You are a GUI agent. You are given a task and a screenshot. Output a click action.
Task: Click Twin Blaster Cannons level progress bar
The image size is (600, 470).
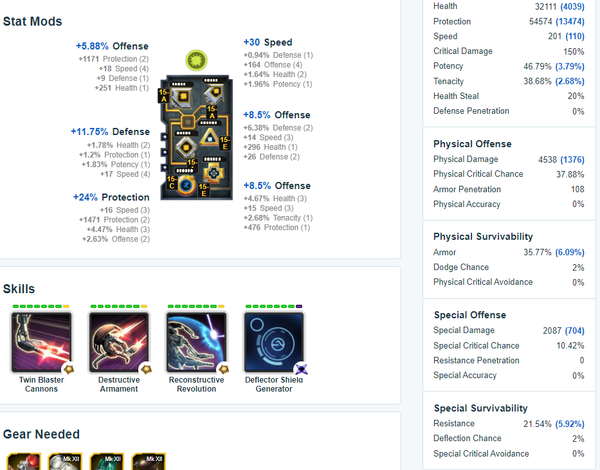click(x=41, y=306)
